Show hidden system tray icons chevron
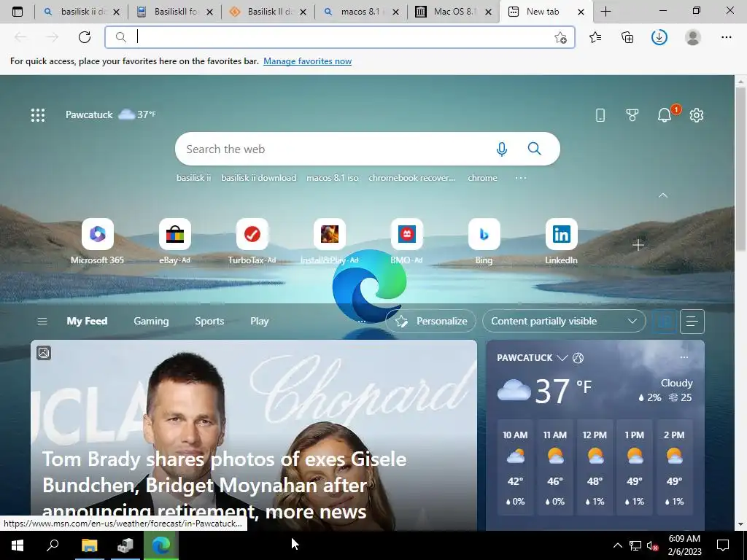Image resolution: width=747 pixels, height=560 pixels. tap(617, 545)
